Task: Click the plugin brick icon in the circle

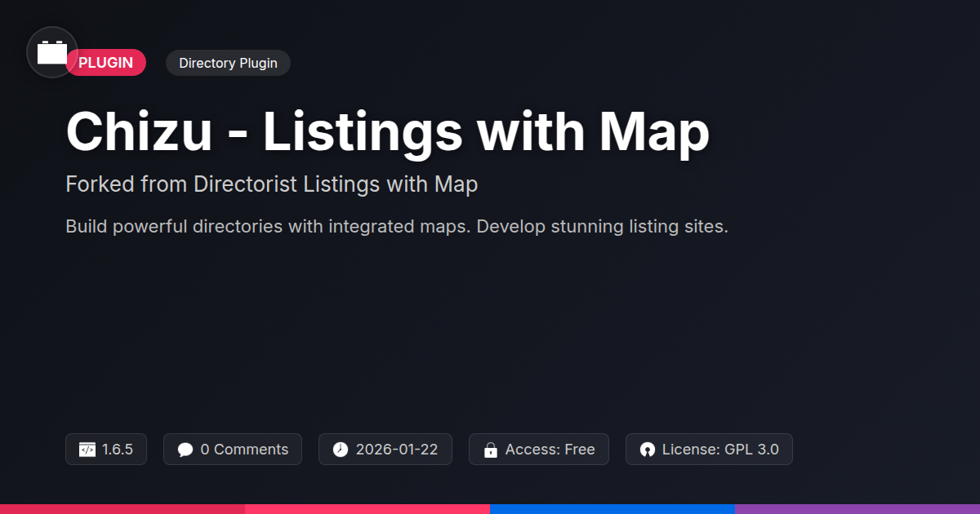Action: click(52, 52)
